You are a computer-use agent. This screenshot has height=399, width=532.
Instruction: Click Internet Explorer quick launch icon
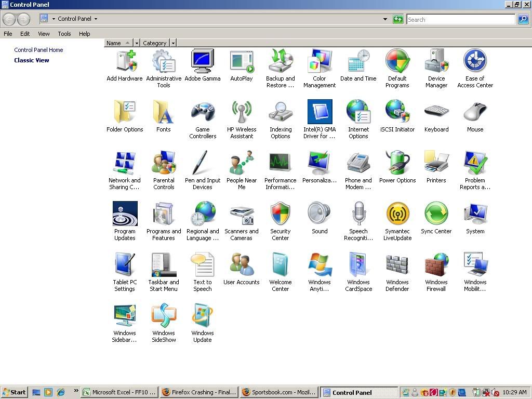pos(61,392)
